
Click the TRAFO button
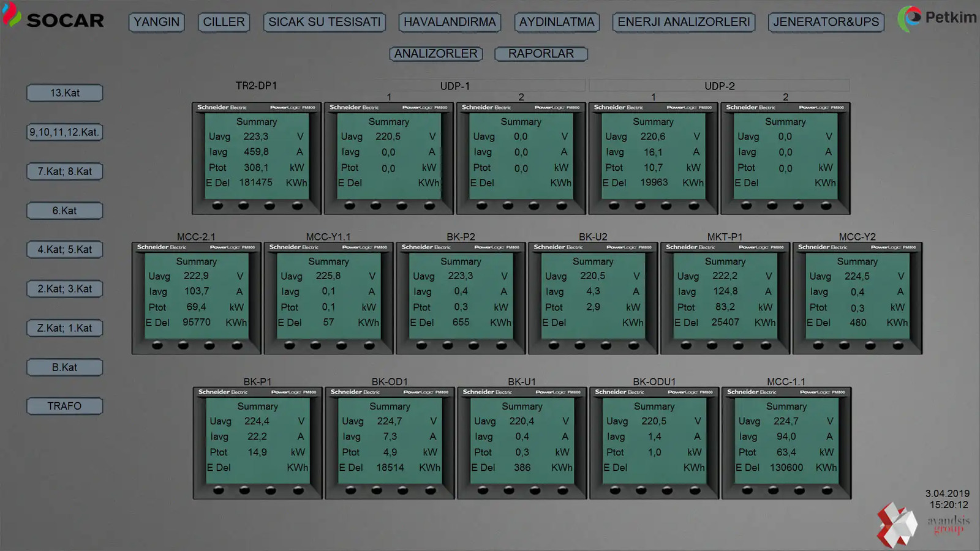(x=65, y=406)
